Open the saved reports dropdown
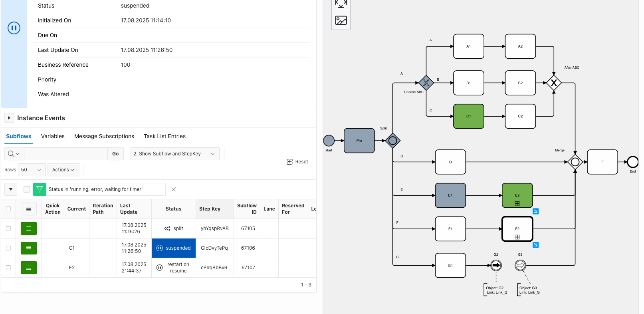Viewport: 644px width, 314px height. coord(175,154)
